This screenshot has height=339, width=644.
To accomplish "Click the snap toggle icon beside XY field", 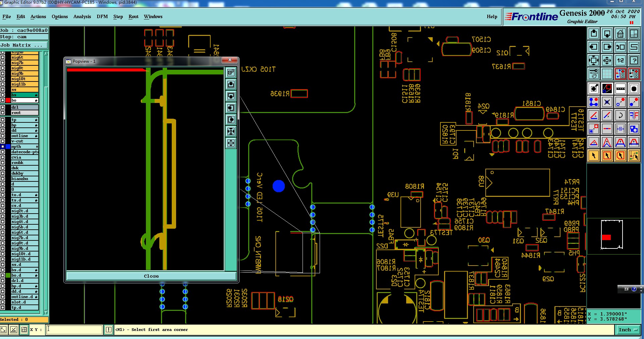I will (x=24, y=330).
